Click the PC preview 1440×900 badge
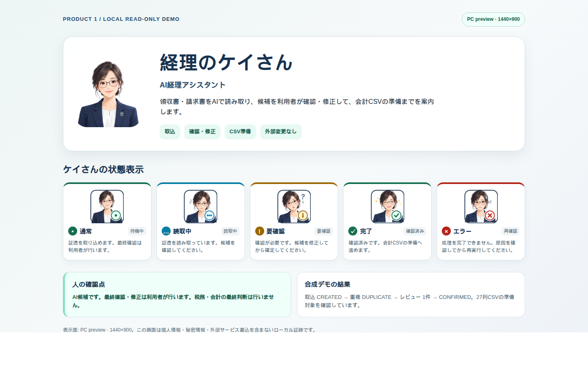Image resolution: width=588 pixels, height=368 pixels. point(493,19)
